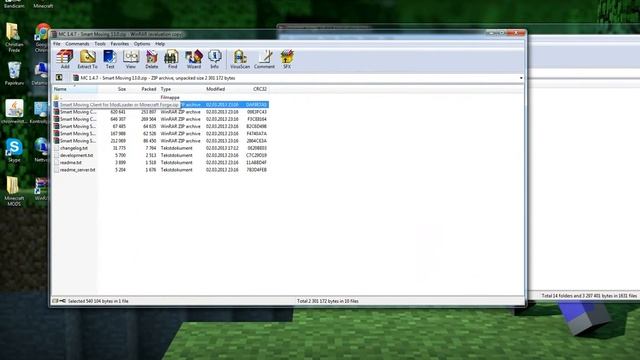The width and height of the screenshot is (640, 360).
Task: Open the Help menu
Action: pos(160,44)
